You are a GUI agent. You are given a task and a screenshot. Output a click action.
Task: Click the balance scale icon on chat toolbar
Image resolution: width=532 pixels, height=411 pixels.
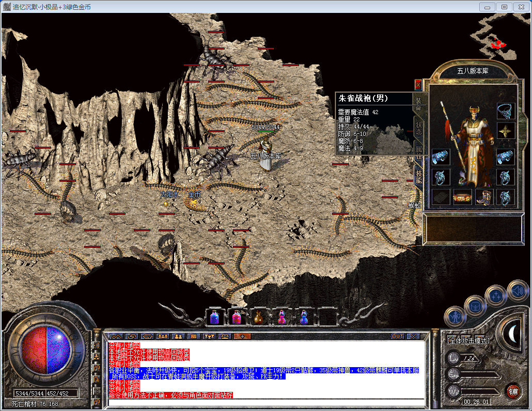point(225,337)
